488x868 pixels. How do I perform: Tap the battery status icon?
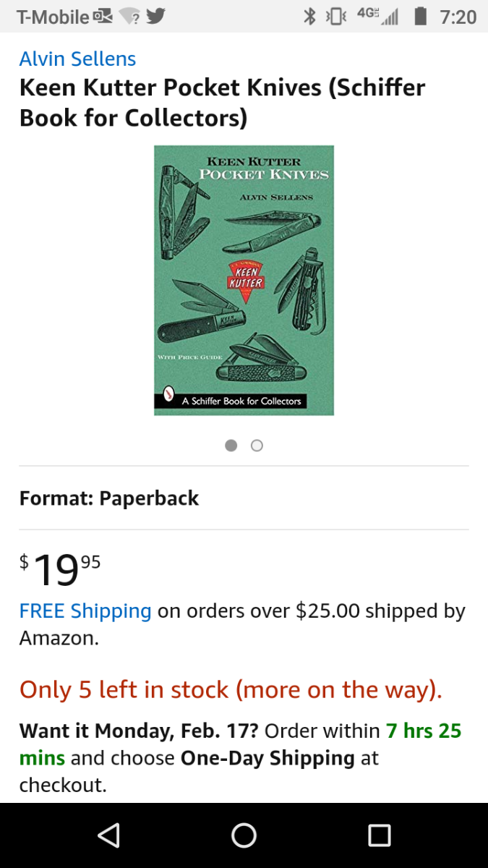[421, 16]
